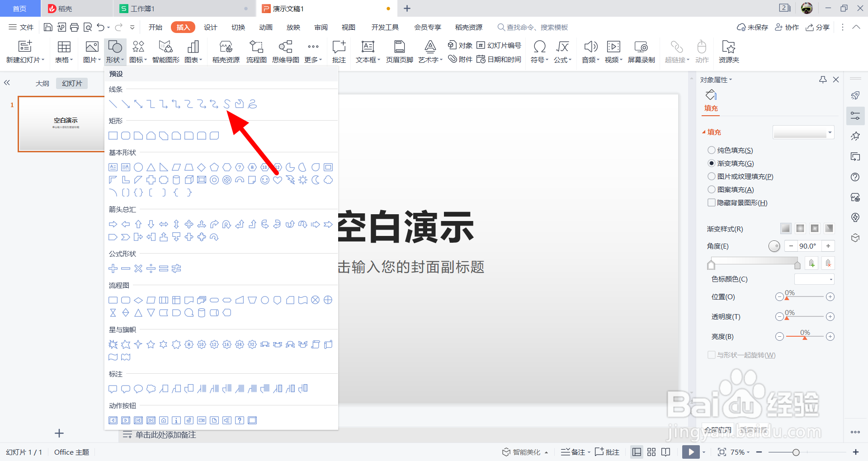Insert a flowchart from the ribbon
This screenshot has width=868, height=461.
256,52
